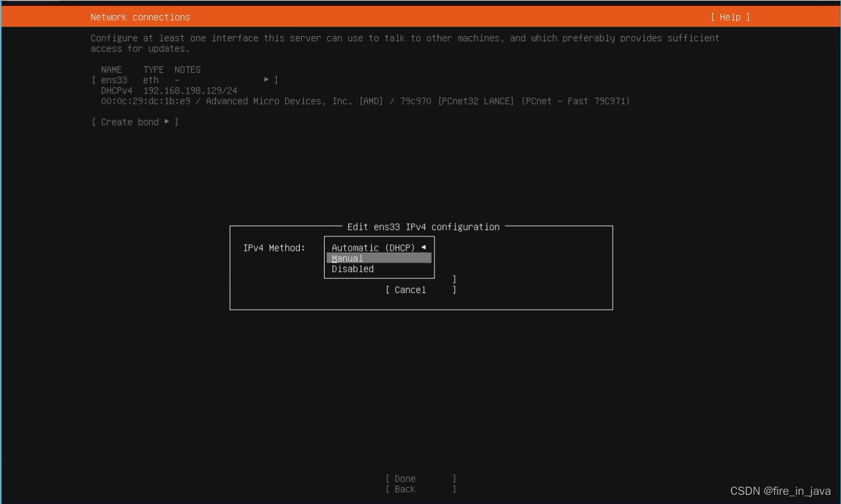
Task: Click the Back button at the bottom
Action: (x=421, y=489)
